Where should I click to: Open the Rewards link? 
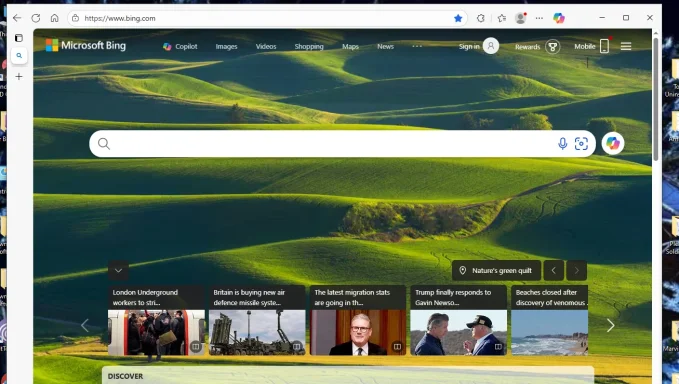[x=527, y=47]
